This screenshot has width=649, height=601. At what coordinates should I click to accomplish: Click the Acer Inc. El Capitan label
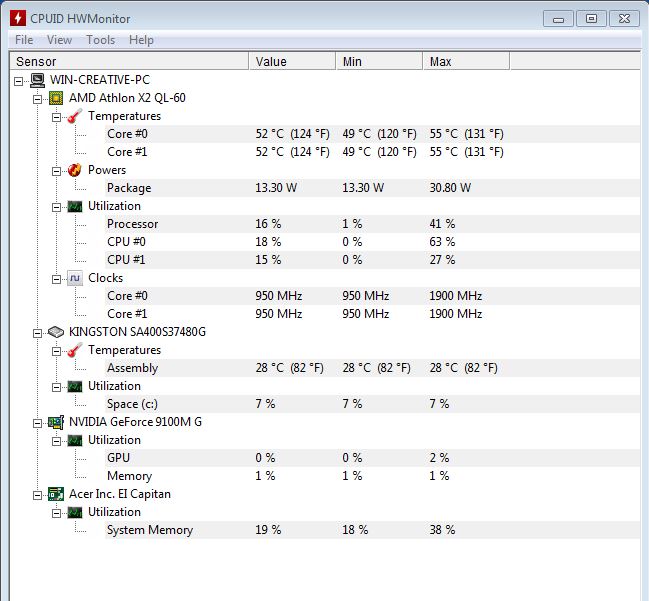tap(120, 494)
